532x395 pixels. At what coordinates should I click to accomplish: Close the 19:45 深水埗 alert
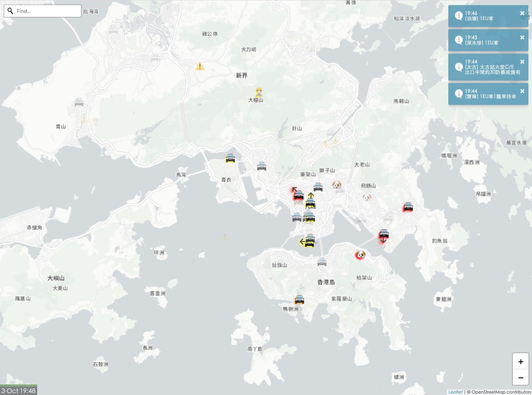click(522, 38)
